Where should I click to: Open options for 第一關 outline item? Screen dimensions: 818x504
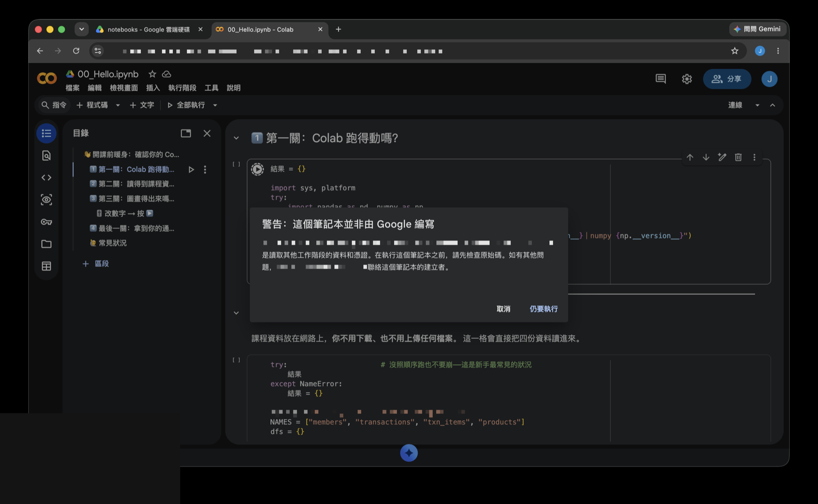[x=205, y=169]
